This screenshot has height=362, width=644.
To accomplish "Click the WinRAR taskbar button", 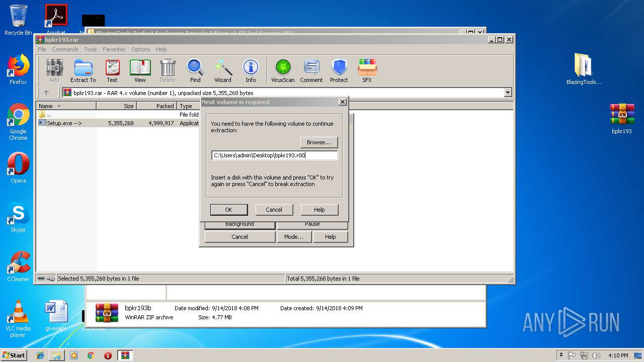I will point(125,355).
